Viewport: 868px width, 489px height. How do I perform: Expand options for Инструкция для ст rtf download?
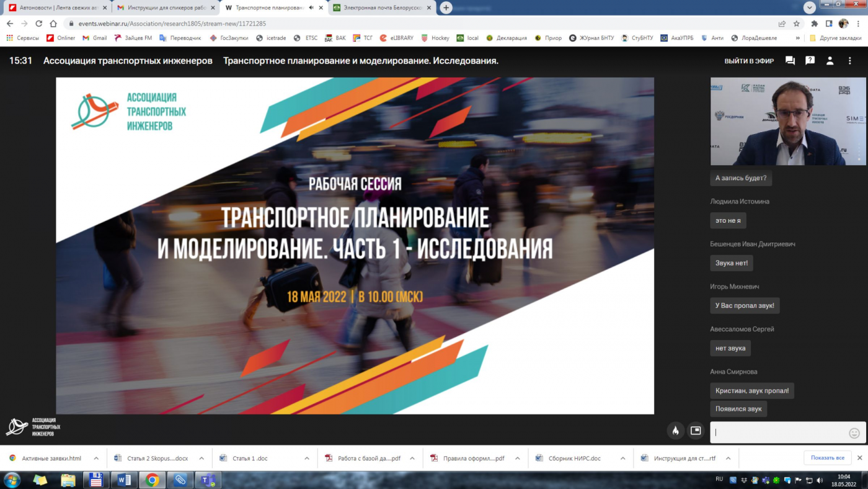click(728, 458)
